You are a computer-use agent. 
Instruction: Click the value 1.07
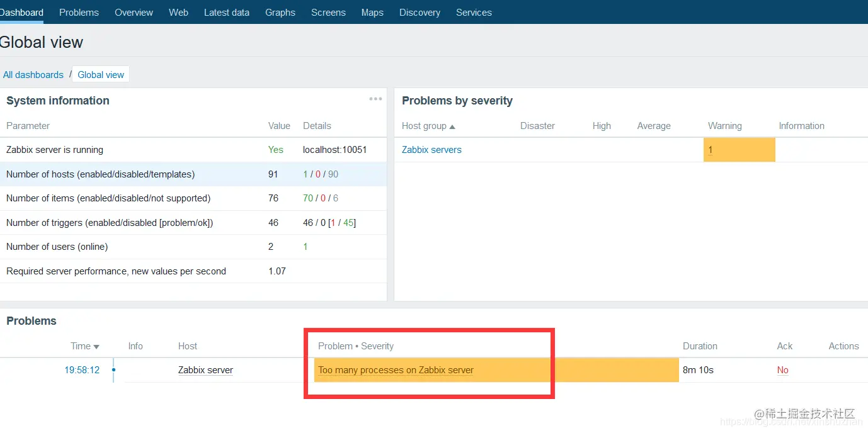(277, 271)
